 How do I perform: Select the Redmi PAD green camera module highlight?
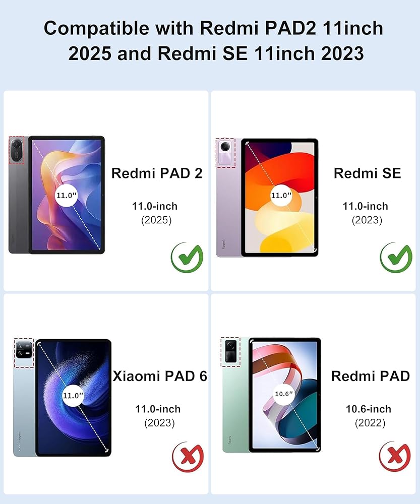(x=230, y=352)
